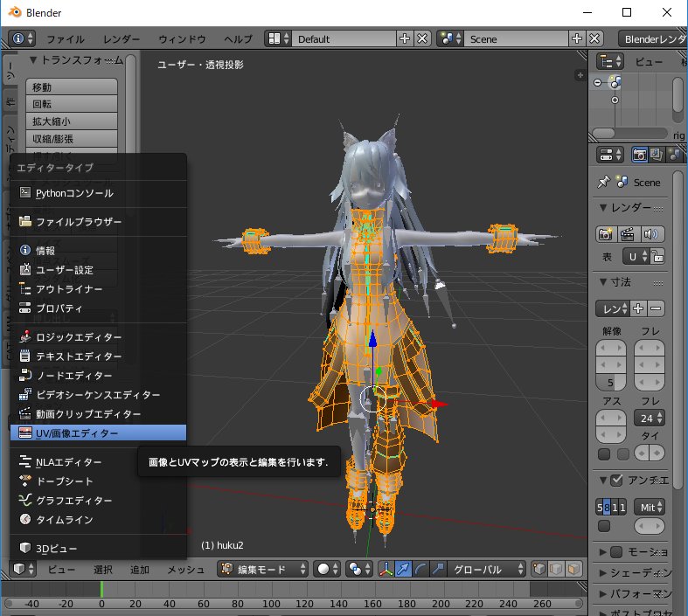Select the 情報 (Info) editor entry
This screenshot has height=616, width=688.
[98, 251]
